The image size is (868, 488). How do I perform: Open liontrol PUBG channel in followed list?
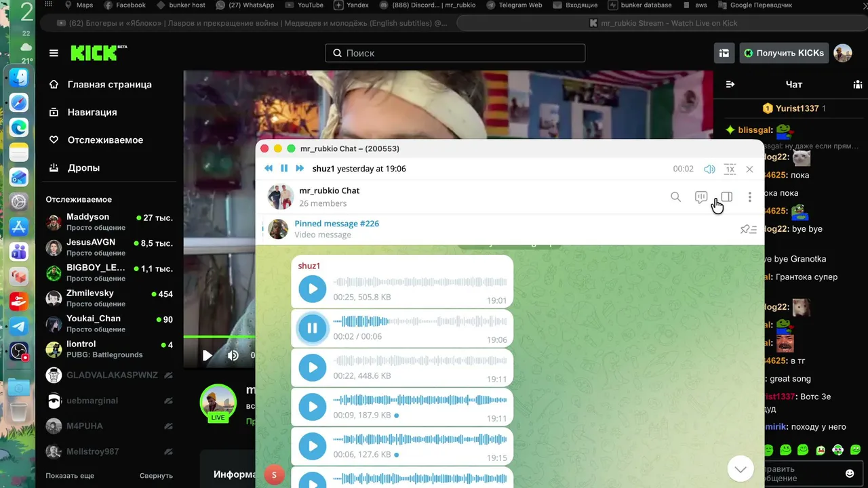[x=109, y=349]
